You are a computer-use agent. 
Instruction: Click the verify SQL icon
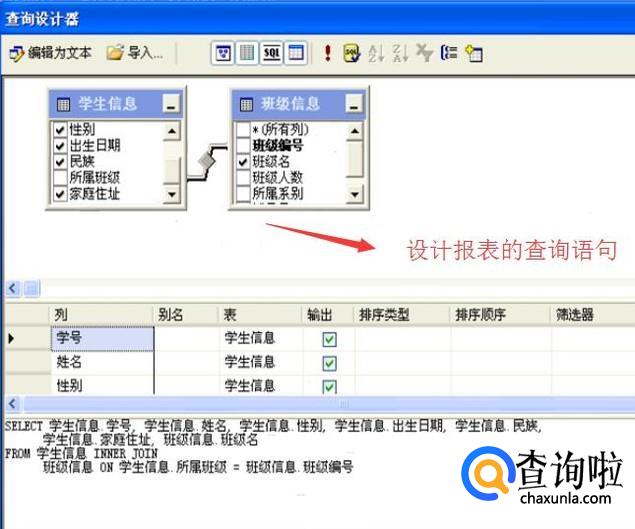click(351, 53)
